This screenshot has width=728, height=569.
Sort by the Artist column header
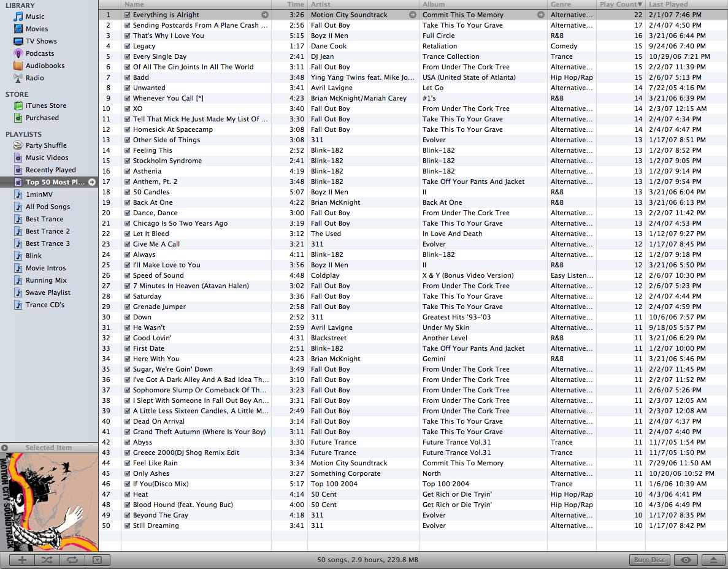pos(363,4)
